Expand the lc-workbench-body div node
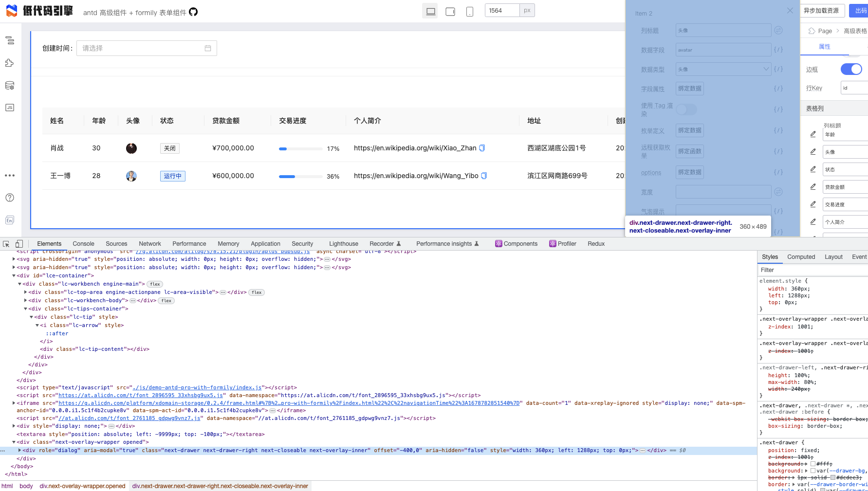868x491 pixels. (x=25, y=301)
